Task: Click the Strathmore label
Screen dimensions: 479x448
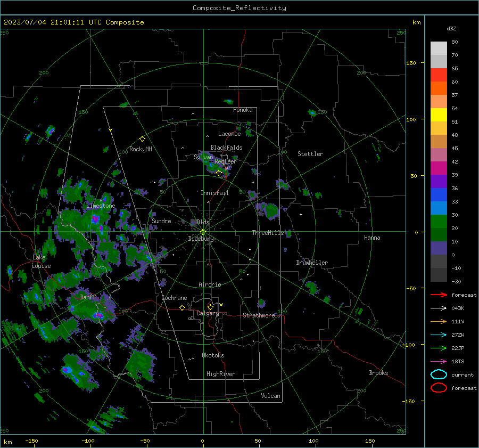Action: (259, 315)
